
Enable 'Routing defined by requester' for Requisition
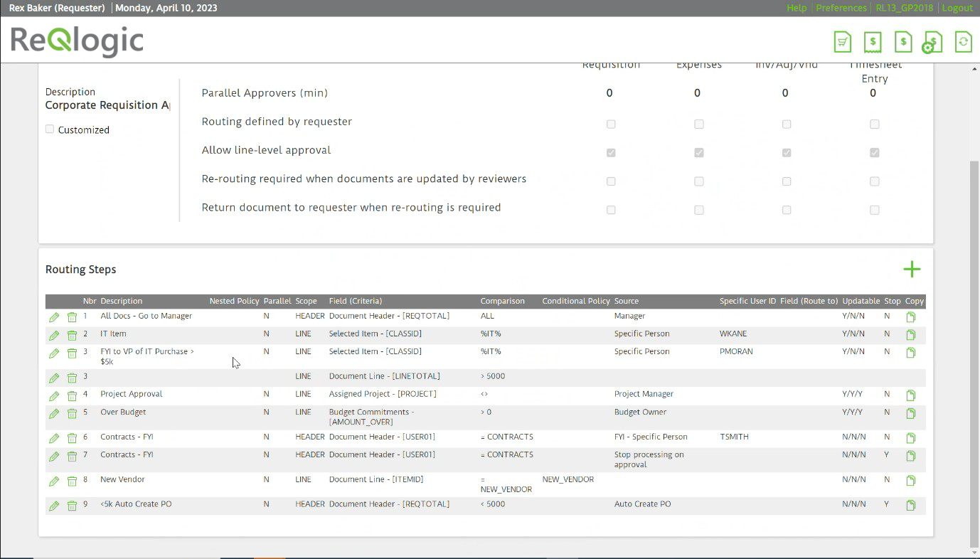[611, 124]
